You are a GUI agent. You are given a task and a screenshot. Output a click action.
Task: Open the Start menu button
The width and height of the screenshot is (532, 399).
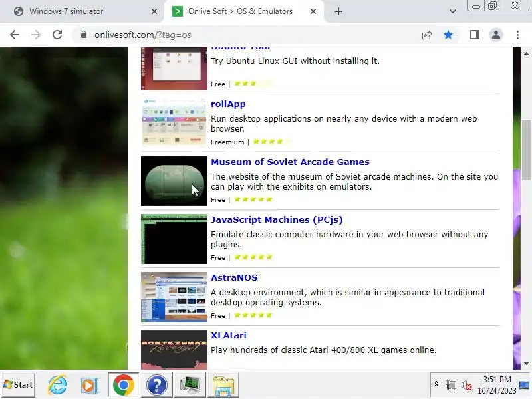(19, 385)
